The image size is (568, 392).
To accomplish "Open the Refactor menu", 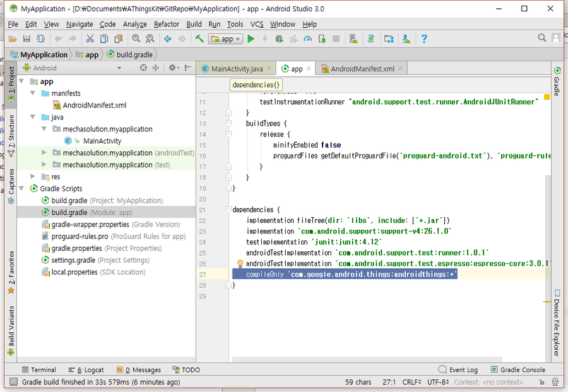I will point(166,24).
